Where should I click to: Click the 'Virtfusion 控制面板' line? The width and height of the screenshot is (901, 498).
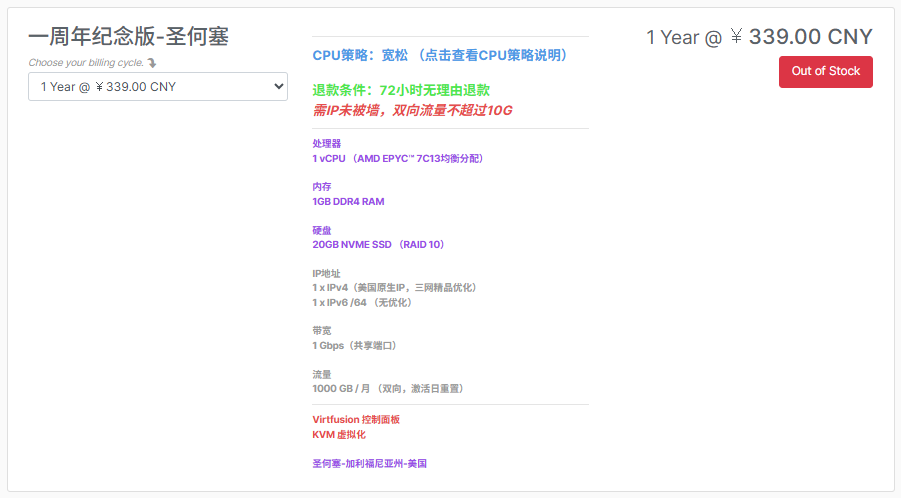[x=356, y=420]
